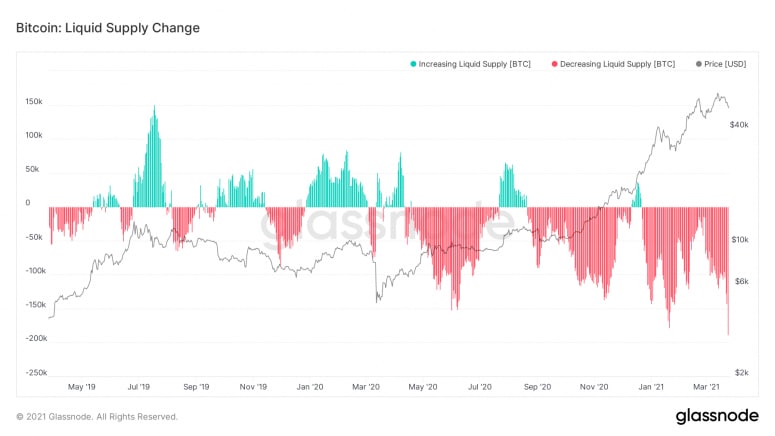The width and height of the screenshot is (775, 436).
Task: Click the gray Price legend dot
Action: point(698,64)
